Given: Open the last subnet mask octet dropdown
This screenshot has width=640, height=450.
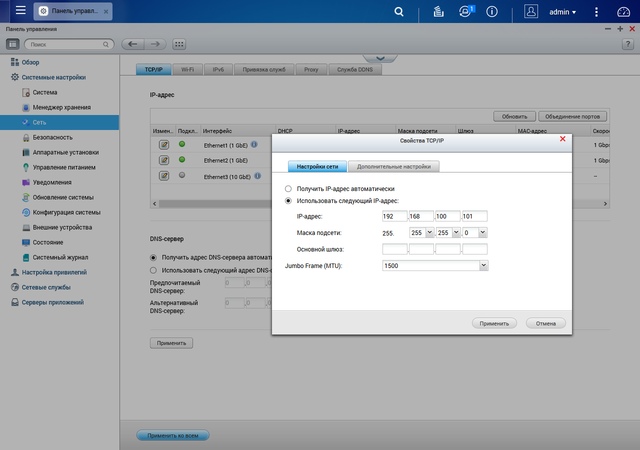Looking at the screenshot, I should [483, 232].
